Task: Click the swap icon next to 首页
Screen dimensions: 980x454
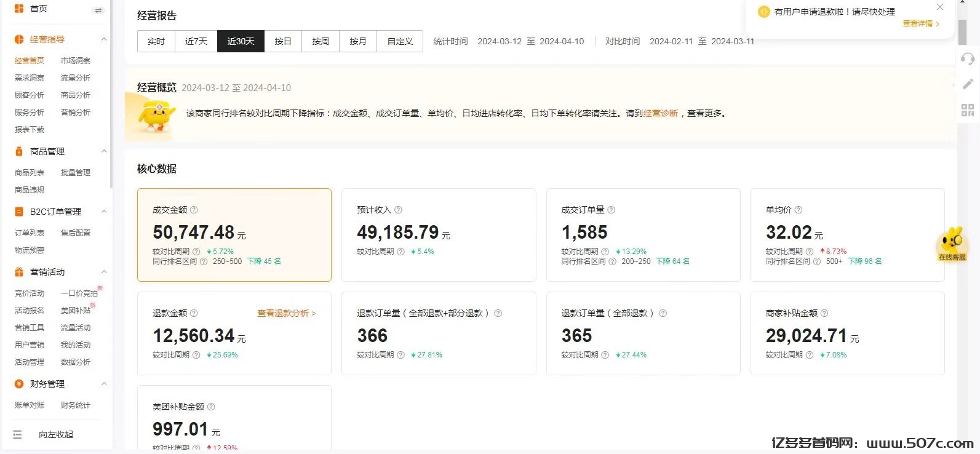Action: click(98, 10)
